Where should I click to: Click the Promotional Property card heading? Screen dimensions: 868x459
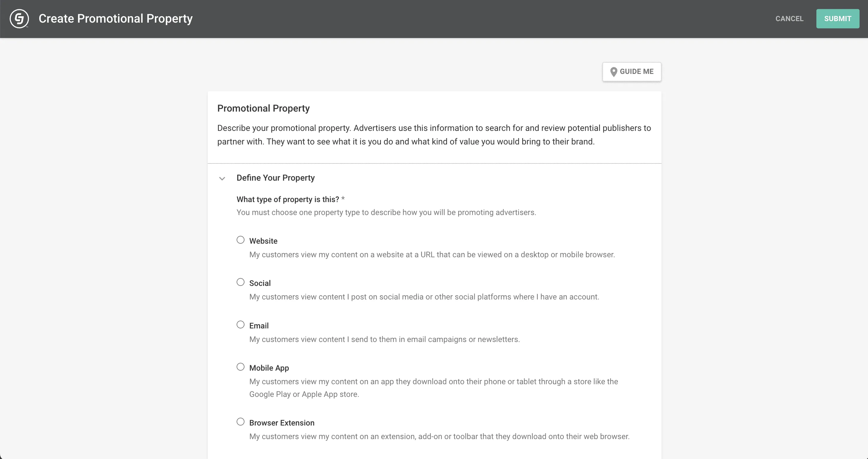click(263, 109)
